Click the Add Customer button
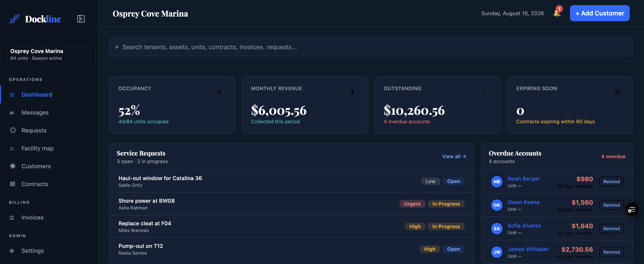This screenshot has height=264, width=644. tap(600, 13)
